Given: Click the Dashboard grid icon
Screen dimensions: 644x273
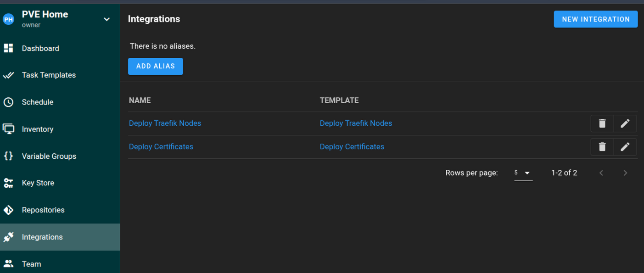Looking at the screenshot, I should [9, 48].
